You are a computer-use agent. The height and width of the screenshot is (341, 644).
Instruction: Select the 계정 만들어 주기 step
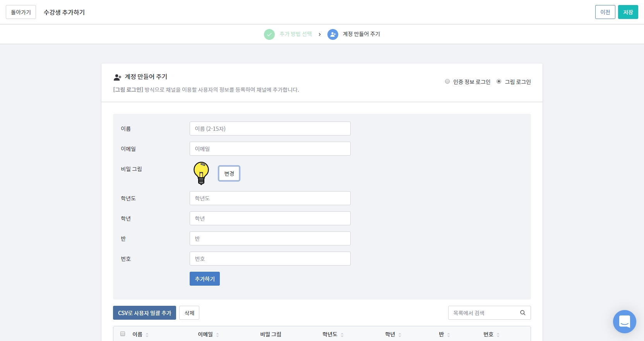coord(361,34)
